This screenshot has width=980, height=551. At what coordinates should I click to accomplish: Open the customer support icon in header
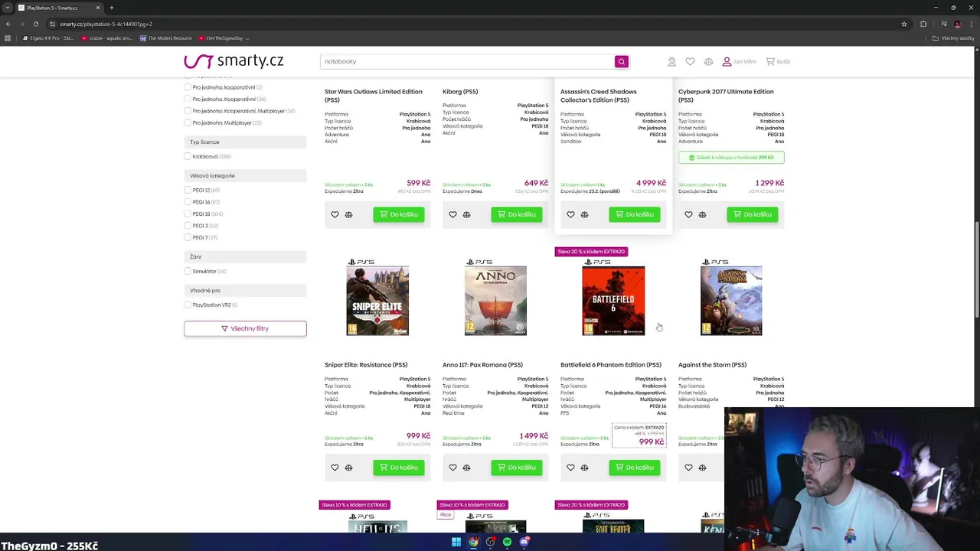(671, 61)
